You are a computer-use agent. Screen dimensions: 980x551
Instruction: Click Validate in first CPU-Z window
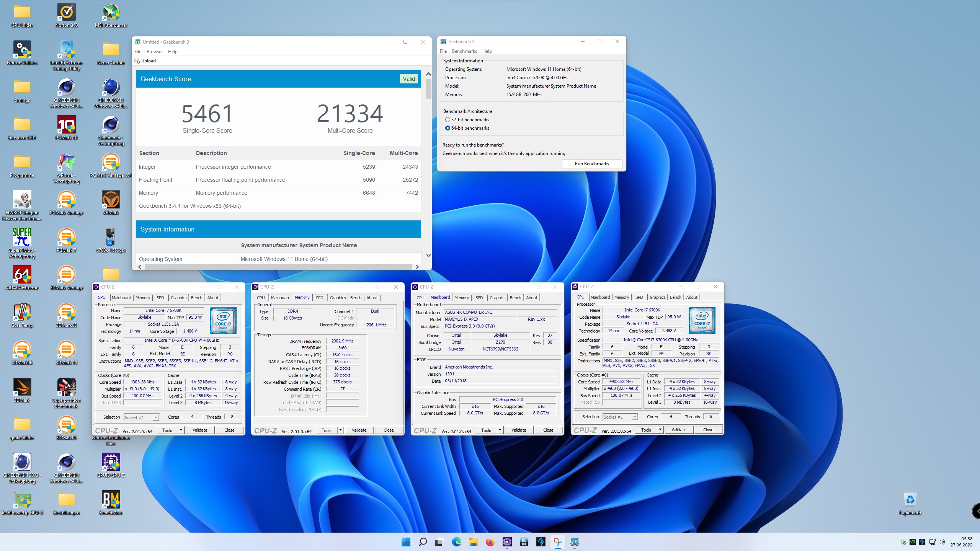coord(200,430)
